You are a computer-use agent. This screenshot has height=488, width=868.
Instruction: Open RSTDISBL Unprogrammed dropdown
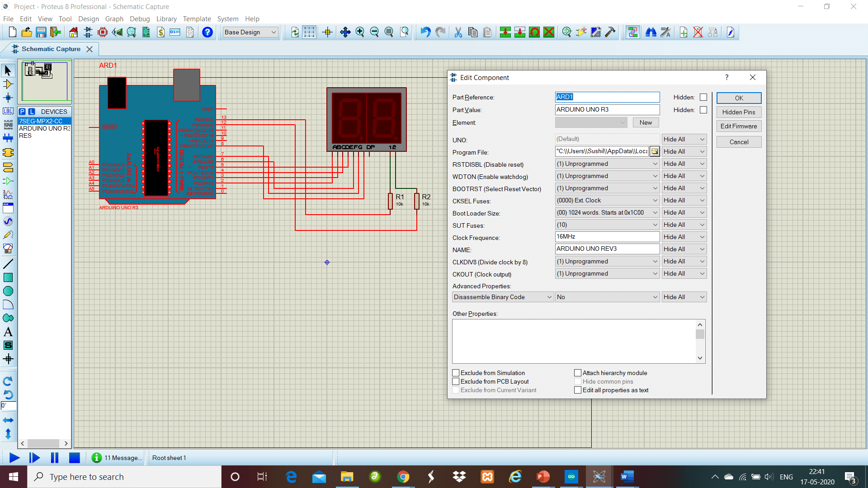point(607,164)
